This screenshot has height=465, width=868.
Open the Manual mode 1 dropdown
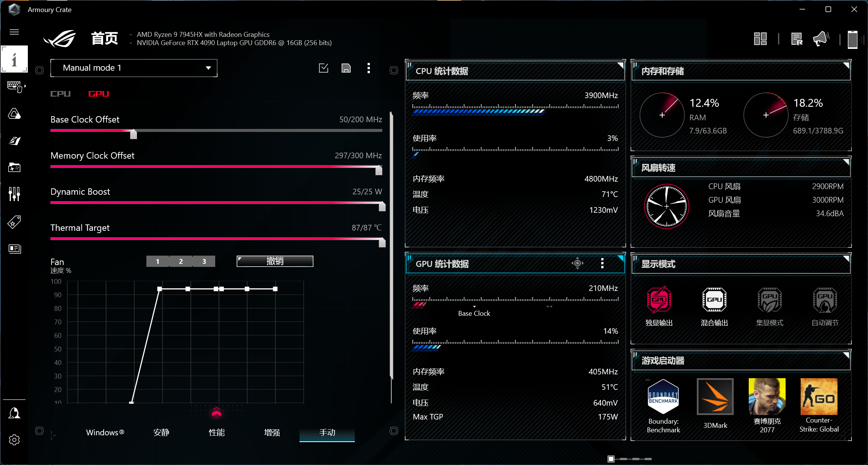(x=134, y=68)
